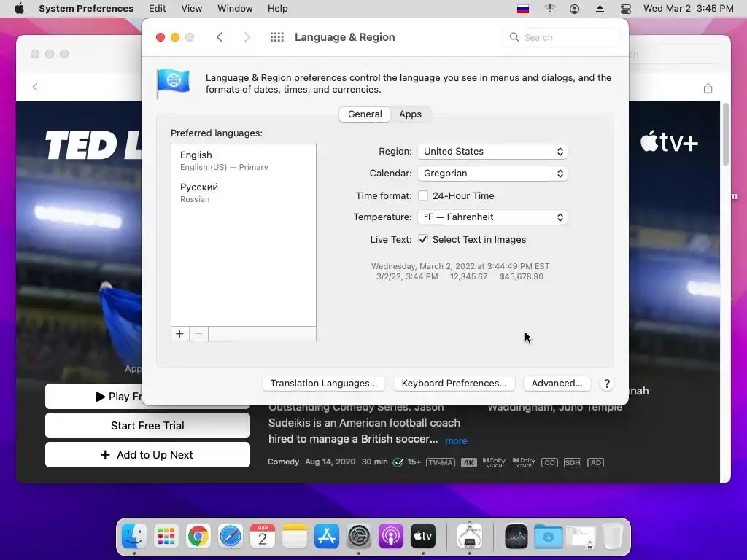Enable 24-Hour Time checkbox
This screenshot has width=747, height=560.
coord(423,195)
